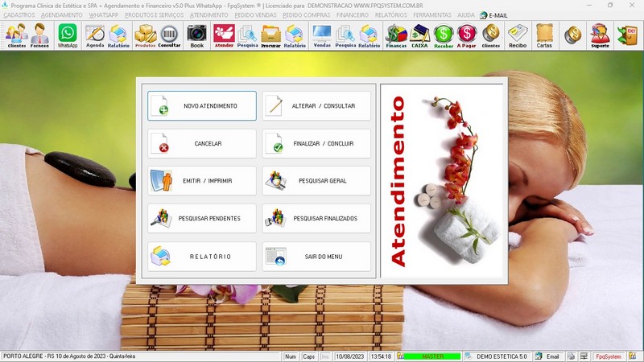Click the NOVO ATENDIMENTO button

point(202,106)
